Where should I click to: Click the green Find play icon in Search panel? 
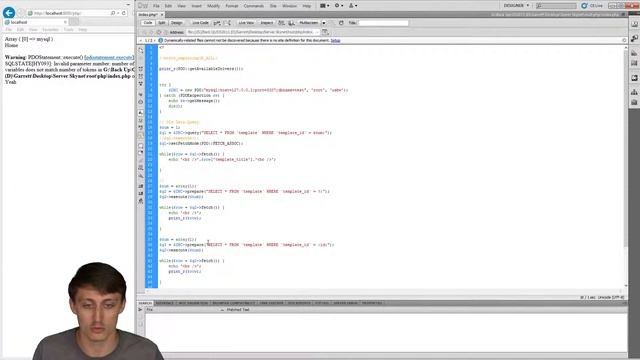tap(140, 310)
